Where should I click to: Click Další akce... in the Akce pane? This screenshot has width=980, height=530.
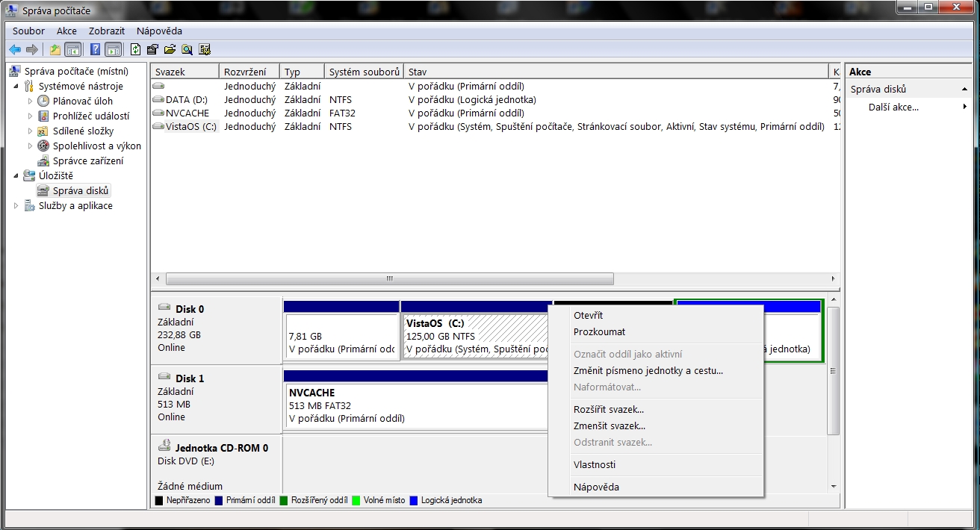tap(893, 107)
